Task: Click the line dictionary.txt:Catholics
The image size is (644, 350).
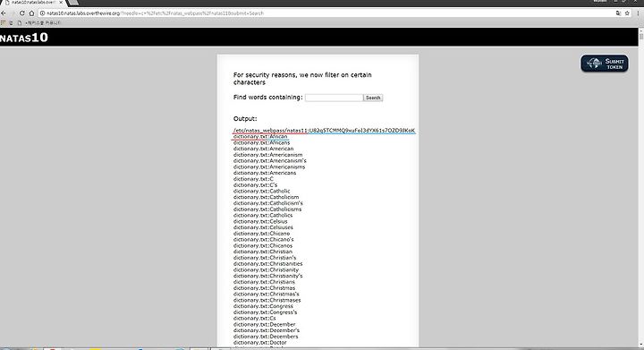Action: point(263,215)
